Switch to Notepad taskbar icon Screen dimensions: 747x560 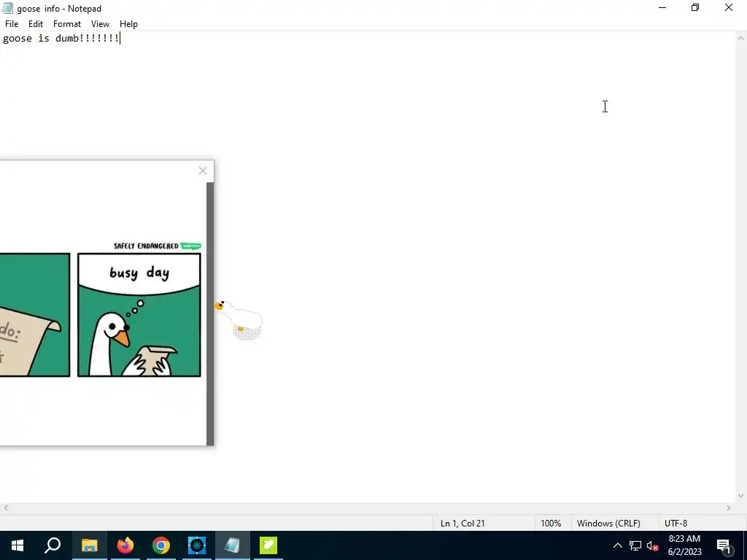click(x=233, y=545)
